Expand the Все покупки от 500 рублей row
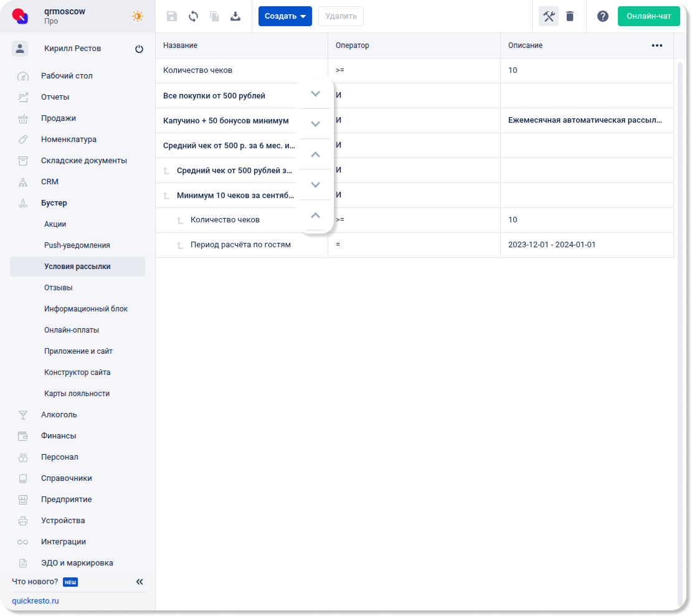692x616 pixels. tap(315, 93)
